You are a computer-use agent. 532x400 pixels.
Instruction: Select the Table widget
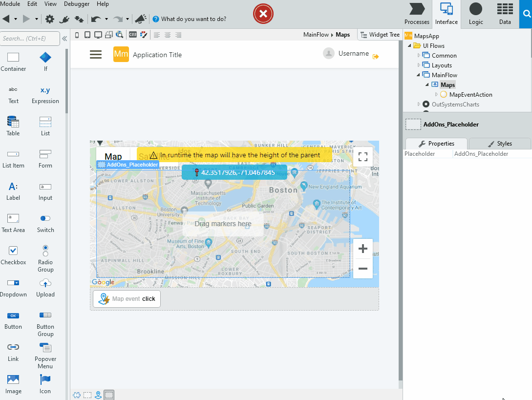[x=13, y=126]
